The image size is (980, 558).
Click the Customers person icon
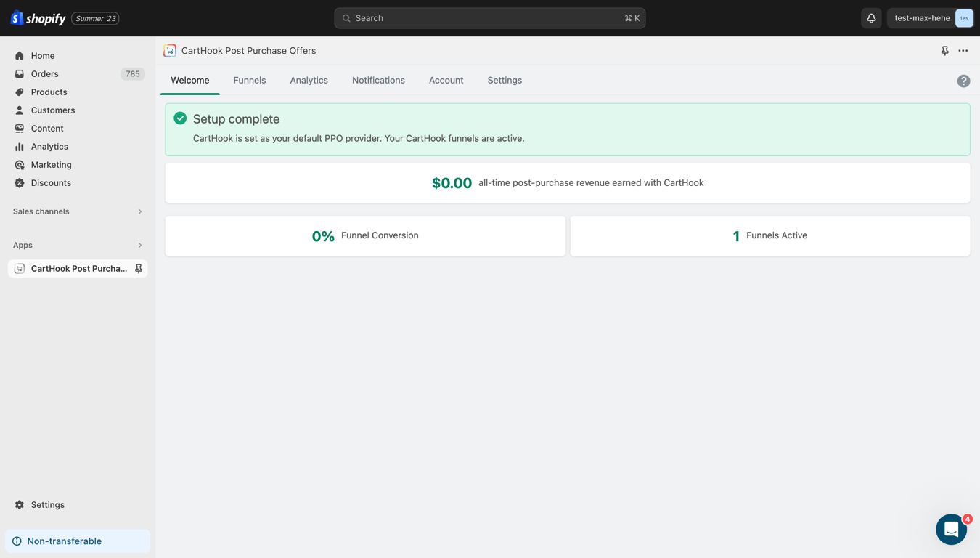[x=20, y=110]
